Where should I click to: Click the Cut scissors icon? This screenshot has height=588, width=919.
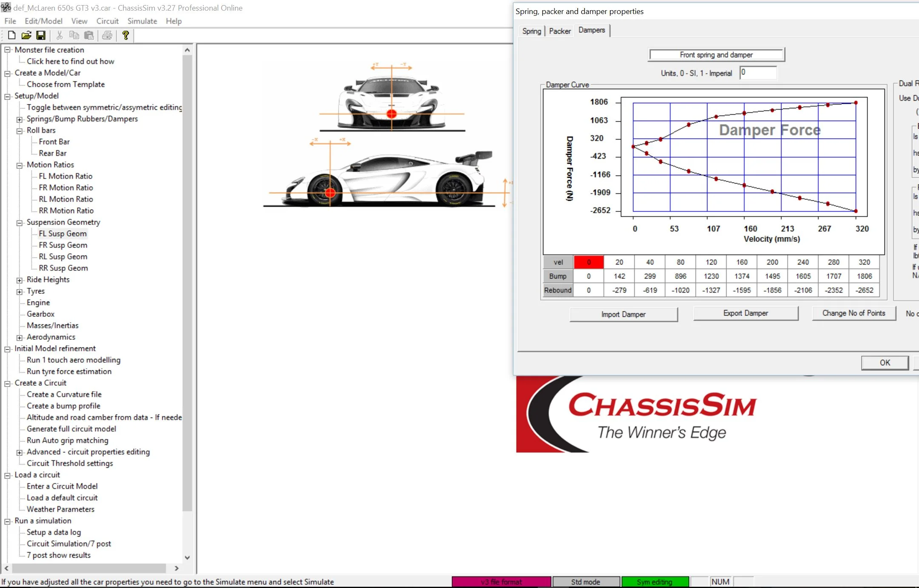(60, 35)
